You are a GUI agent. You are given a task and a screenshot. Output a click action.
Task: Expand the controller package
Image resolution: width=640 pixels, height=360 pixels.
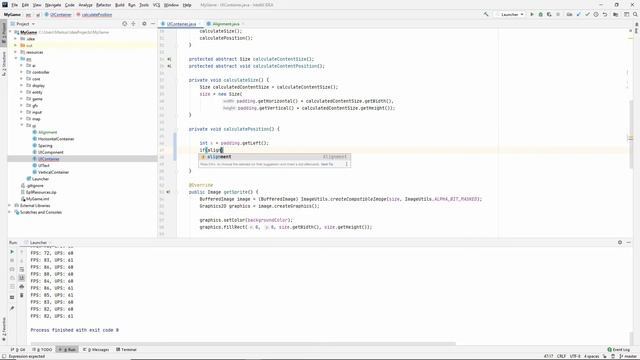21,72
